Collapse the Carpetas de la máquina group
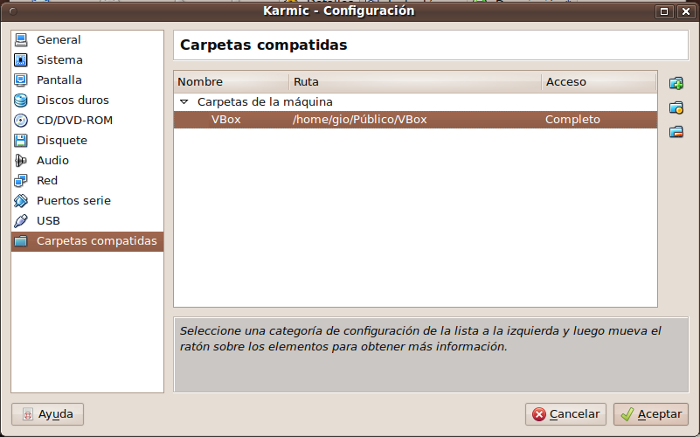 coord(184,102)
